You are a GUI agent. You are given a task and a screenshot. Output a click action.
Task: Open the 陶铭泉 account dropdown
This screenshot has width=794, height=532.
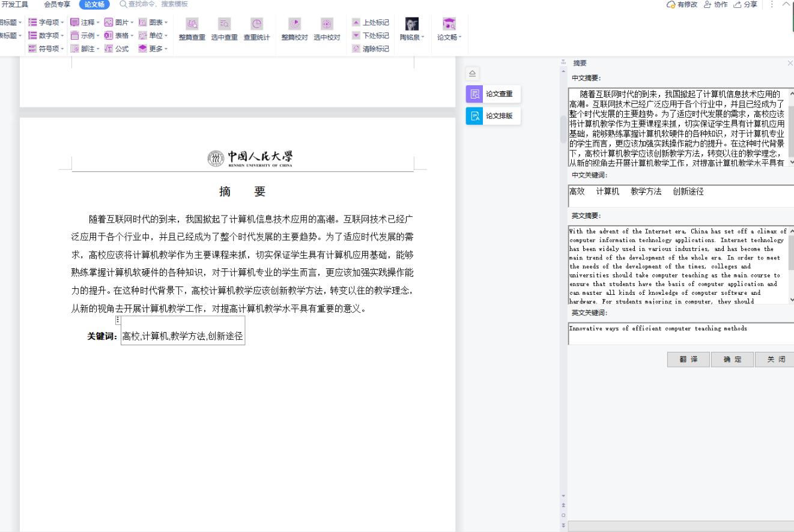click(412, 37)
